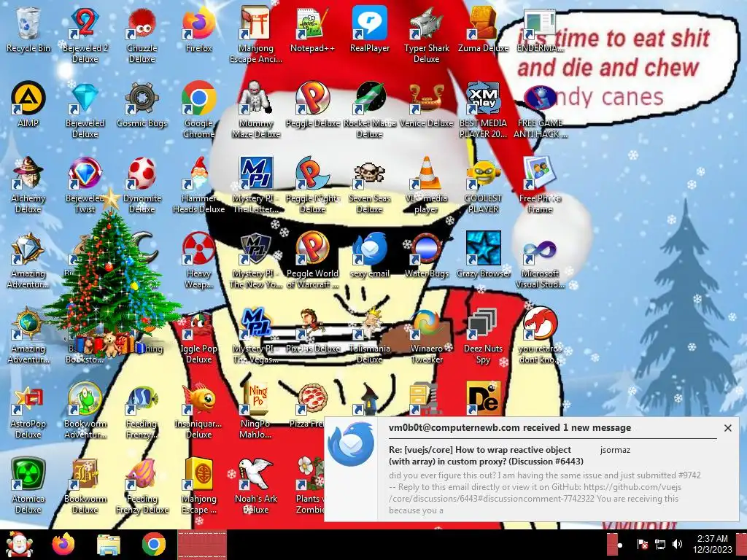747x560 pixels.
Task: Launch Bejeweled 2 Deluxe shortcut
Action: [85, 34]
